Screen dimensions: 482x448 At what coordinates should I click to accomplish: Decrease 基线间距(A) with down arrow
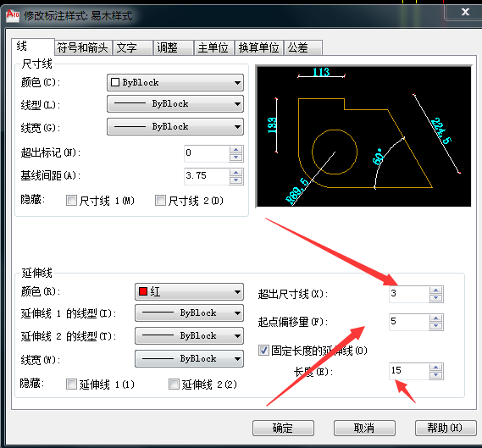pyautogui.click(x=236, y=180)
